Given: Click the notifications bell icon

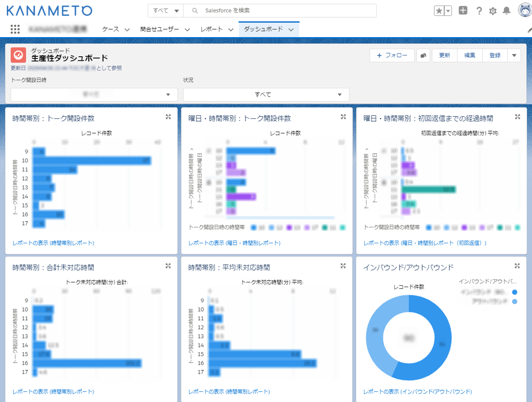Looking at the screenshot, I should pos(506,11).
